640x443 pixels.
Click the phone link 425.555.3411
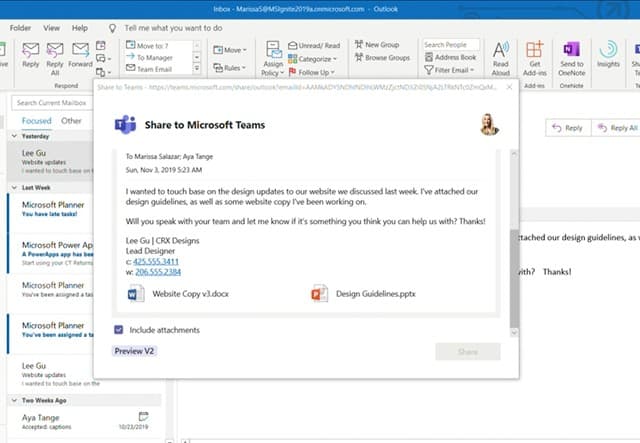pos(156,261)
